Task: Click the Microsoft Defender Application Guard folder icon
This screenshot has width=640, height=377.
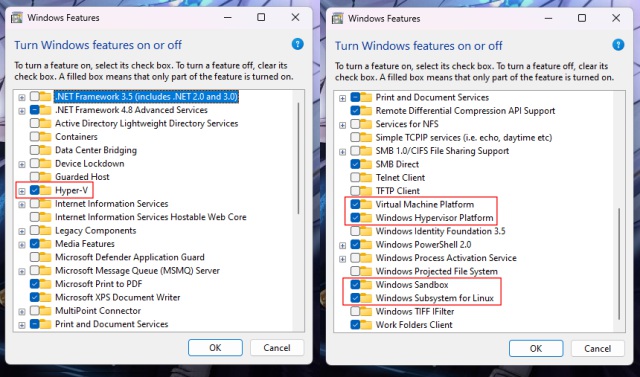Action: [45, 257]
